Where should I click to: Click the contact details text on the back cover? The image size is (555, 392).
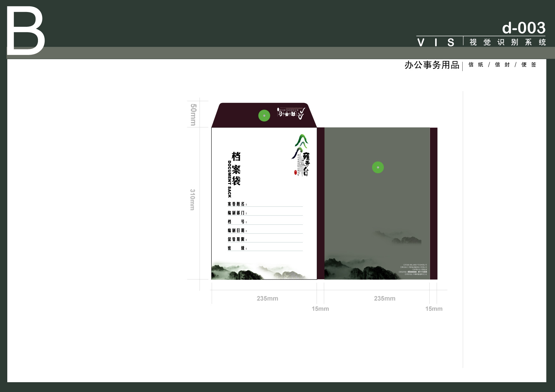click(414, 270)
